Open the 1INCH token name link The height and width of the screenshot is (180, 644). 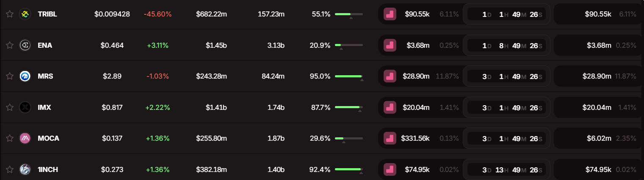tap(48, 169)
